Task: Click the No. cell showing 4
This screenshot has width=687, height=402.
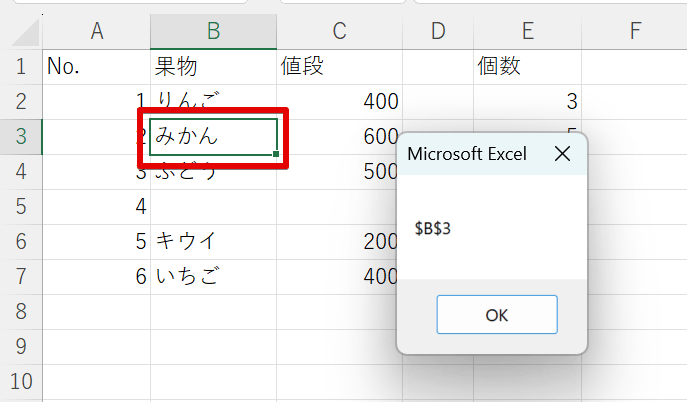Action: point(96,207)
